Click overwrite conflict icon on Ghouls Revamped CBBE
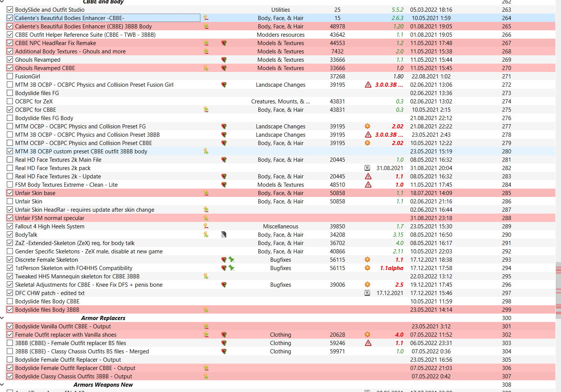Image resolution: width=561 pixels, height=392 pixels. click(206, 68)
